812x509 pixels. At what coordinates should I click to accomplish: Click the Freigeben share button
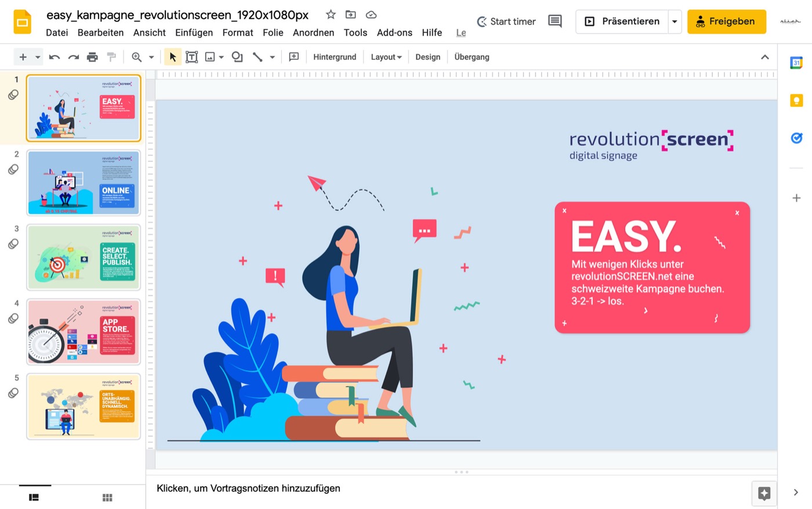727,21
